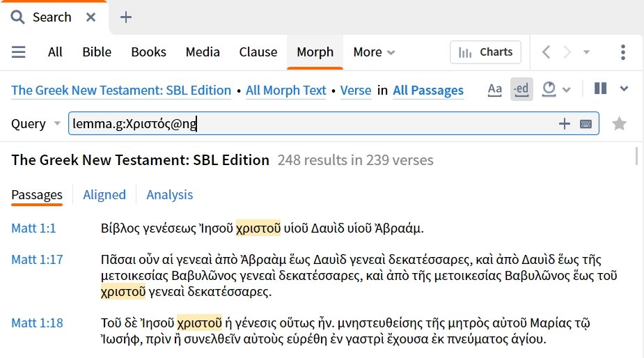The width and height of the screenshot is (644, 358).
Task: Open the on-screen keyboard icon
Action: pos(586,124)
